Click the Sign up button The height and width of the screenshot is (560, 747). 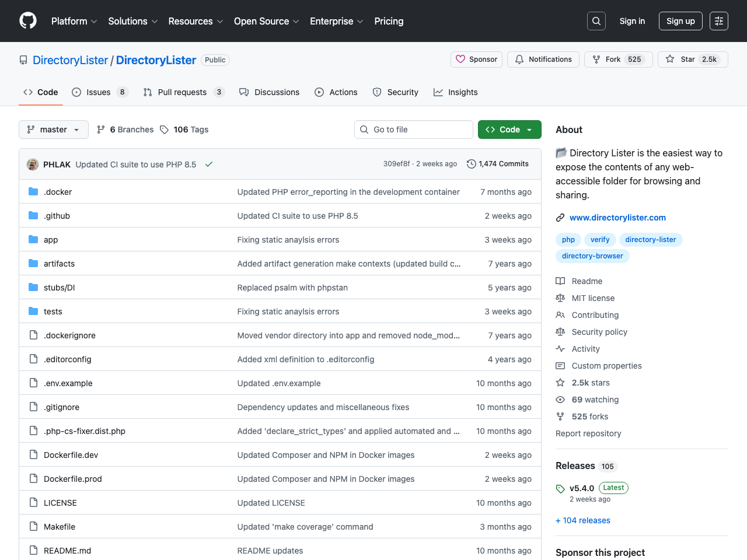pyautogui.click(x=680, y=20)
